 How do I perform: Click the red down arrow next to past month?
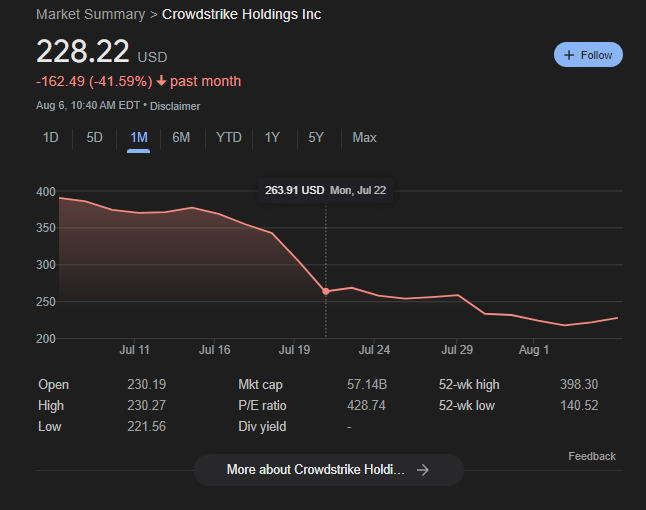click(162, 81)
